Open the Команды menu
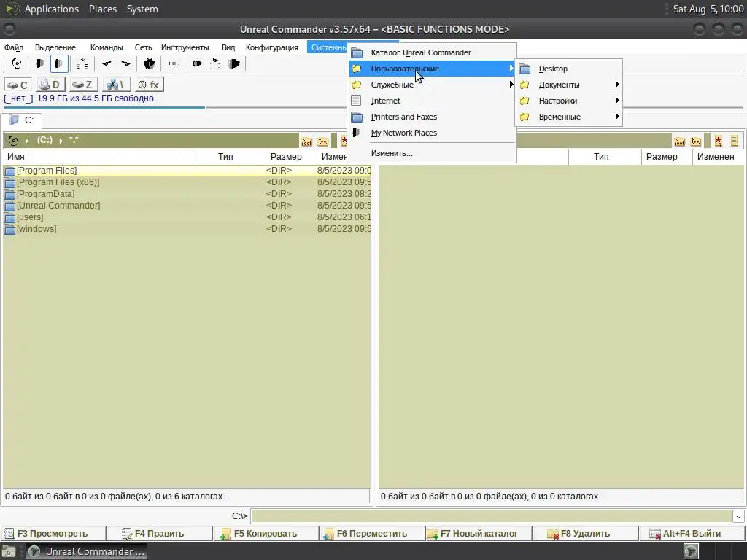Screen dimensions: 747x560 click(107, 47)
